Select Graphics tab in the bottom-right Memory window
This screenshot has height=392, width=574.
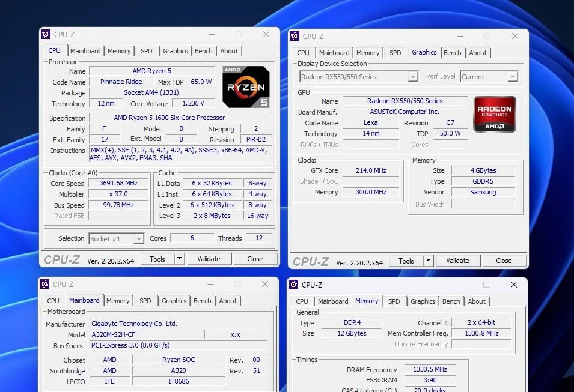pos(423,301)
